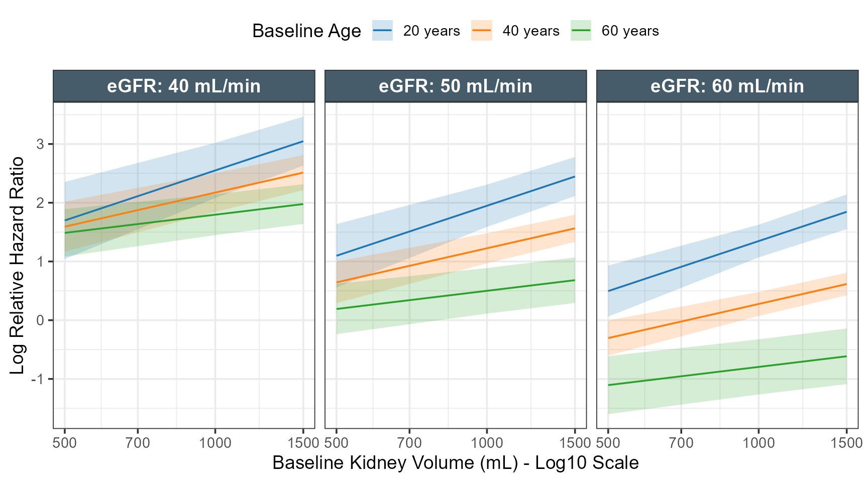Select the "eGFR: 50 mL/min" panel header
Viewport: 868px width, 482px height.
tap(456, 86)
